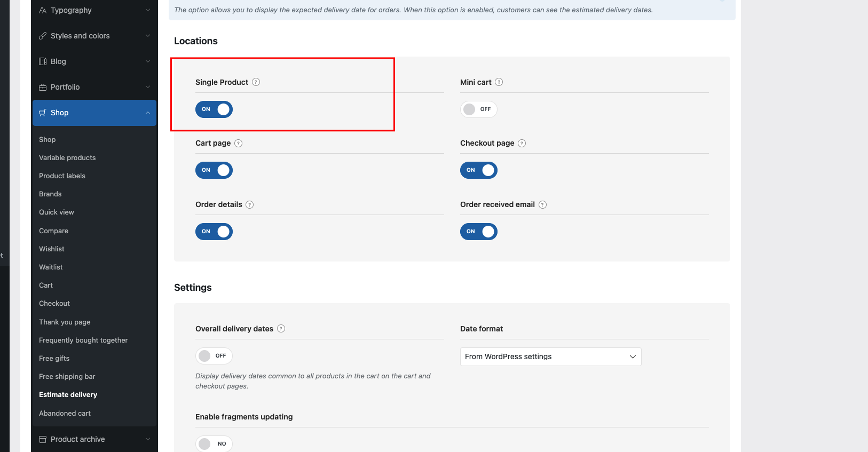
Task: Open Waitlist settings
Action: point(51,267)
